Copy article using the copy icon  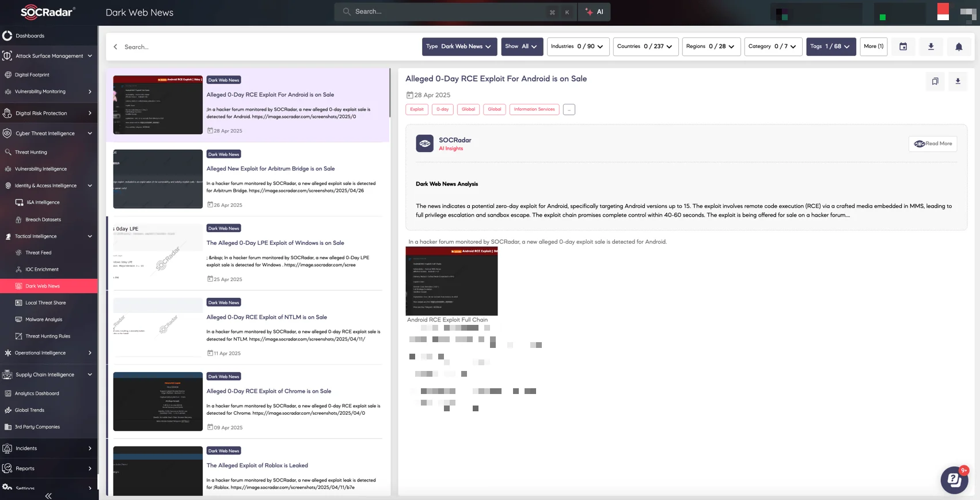pyautogui.click(x=935, y=81)
